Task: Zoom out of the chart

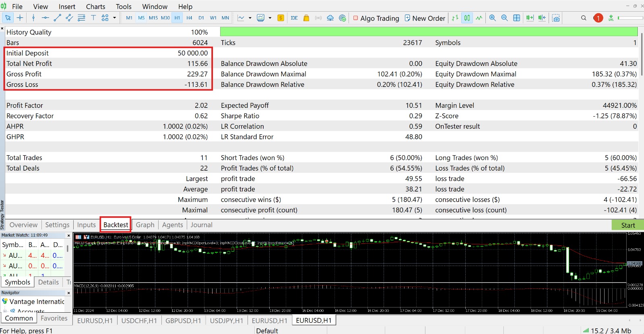Action: click(x=504, y=18)
